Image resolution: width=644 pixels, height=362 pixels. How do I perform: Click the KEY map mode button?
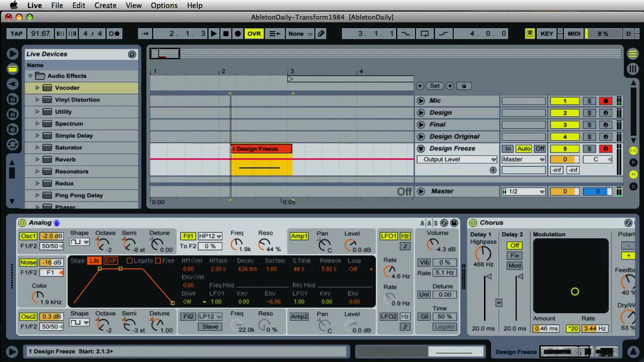547,34
